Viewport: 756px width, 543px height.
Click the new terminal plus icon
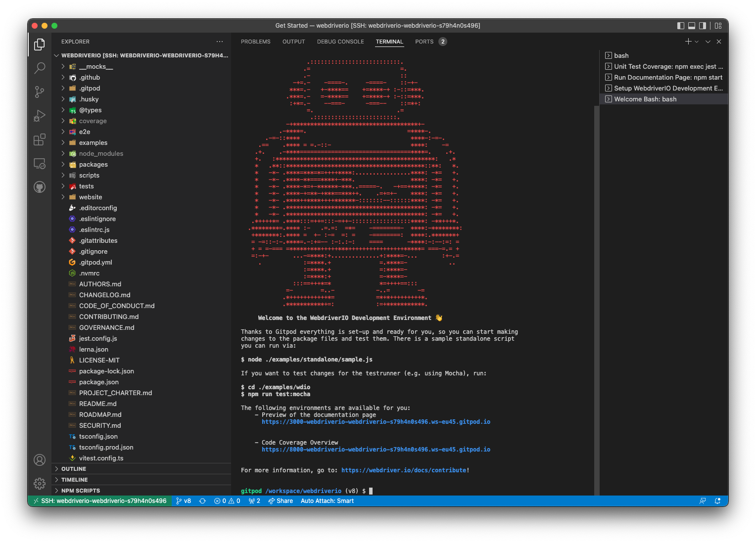pyautogui.click(x=688, y=42)
